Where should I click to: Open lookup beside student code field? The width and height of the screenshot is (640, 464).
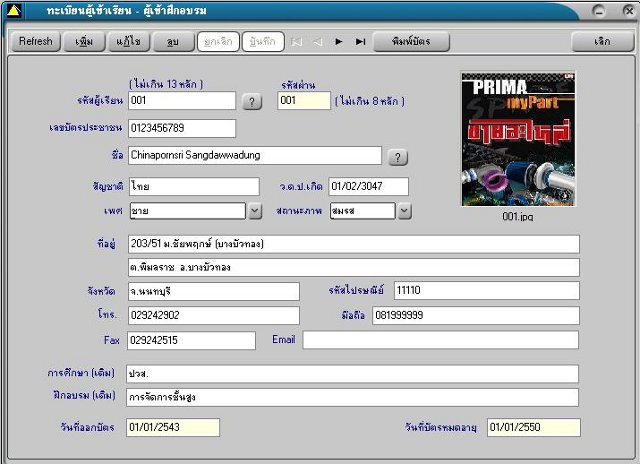(x=252, y=102)
